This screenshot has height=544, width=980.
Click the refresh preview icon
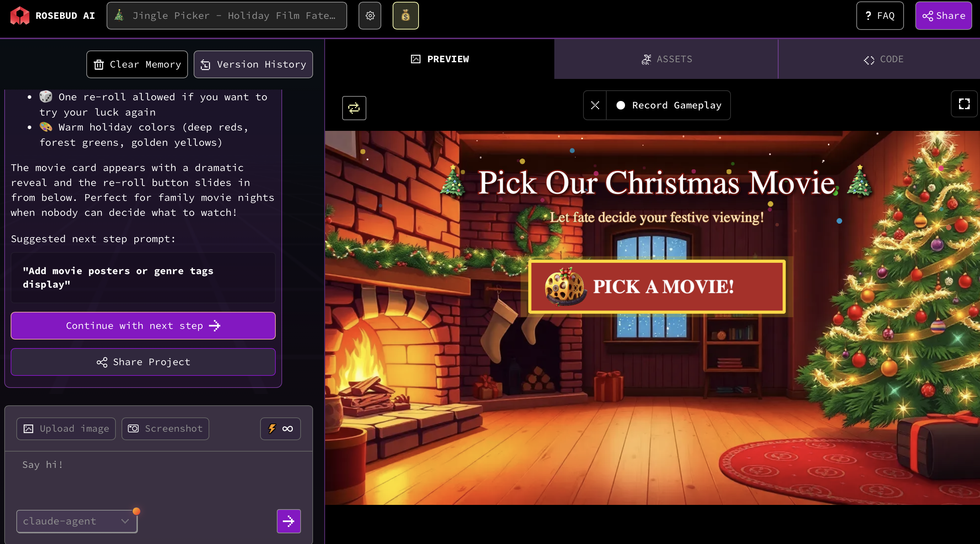[x=354, y=108]
